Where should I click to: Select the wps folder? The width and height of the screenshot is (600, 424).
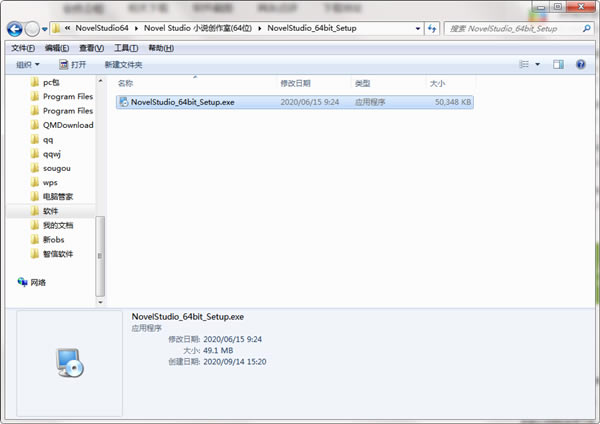click(50, 183)
